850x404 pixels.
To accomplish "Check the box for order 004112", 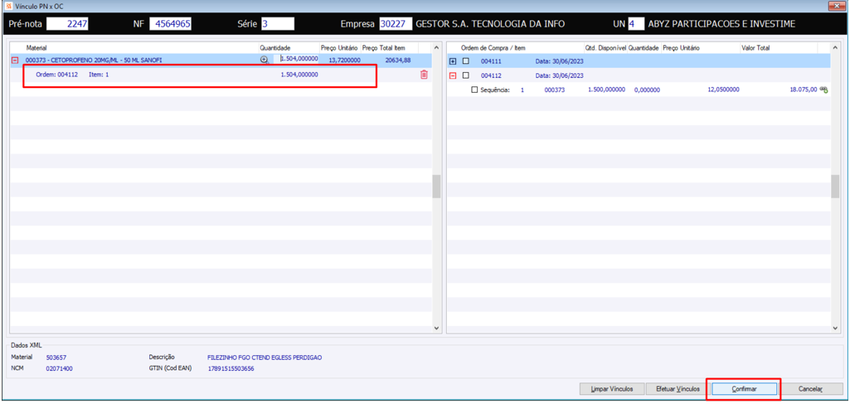I will (x=466, y=76).
